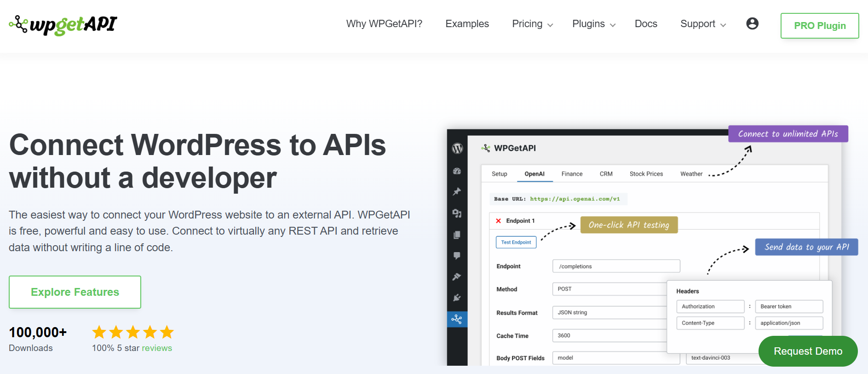Screen dimensions: 868x374
Task: Open the reviews link
Action: (x=157, y=348)
